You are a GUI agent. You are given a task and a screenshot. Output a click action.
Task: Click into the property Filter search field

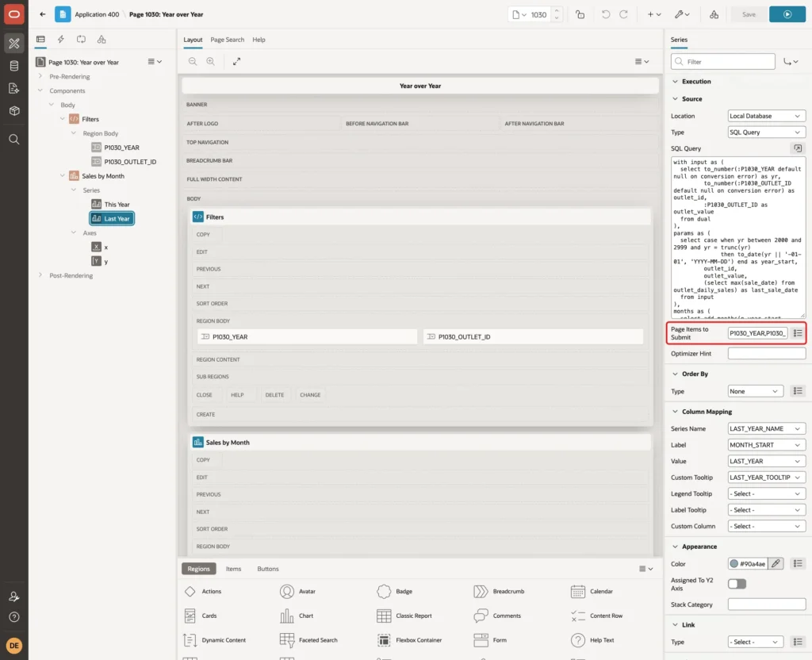pyautogui.click(x=723, y=62)
